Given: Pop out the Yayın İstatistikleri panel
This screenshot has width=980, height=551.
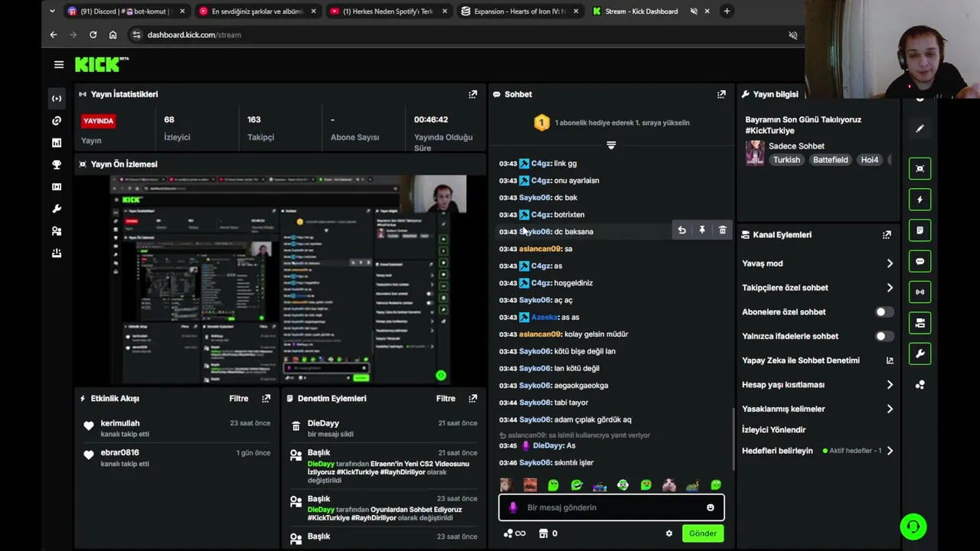Looking at the screenshot, I should 472,94.
